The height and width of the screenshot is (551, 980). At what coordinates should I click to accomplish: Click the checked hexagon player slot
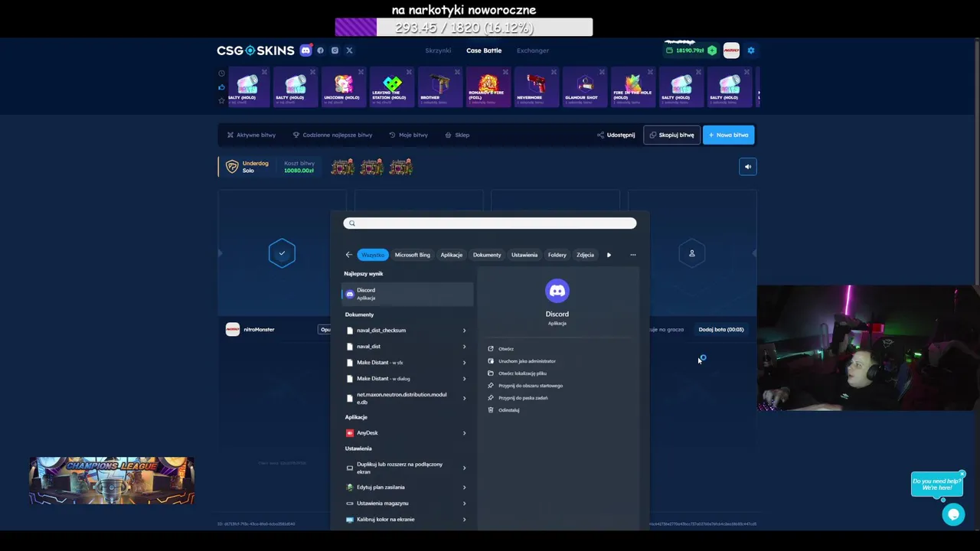click(x=282, y=253)
